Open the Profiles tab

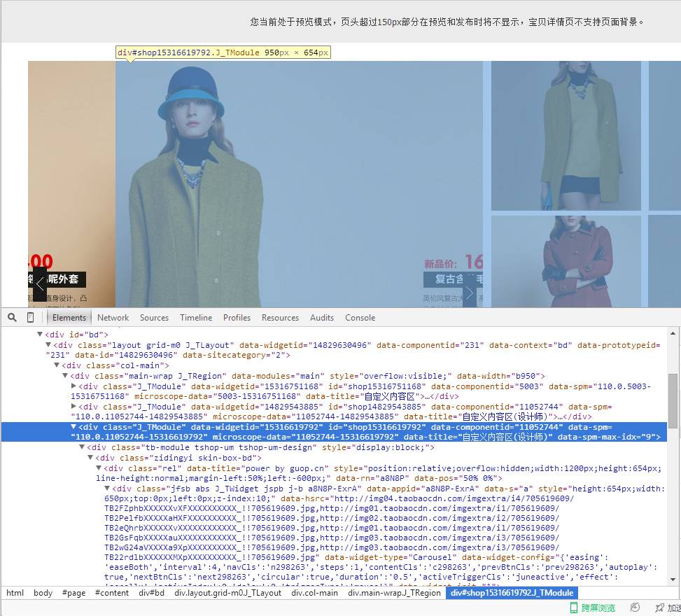click(237, 317)
